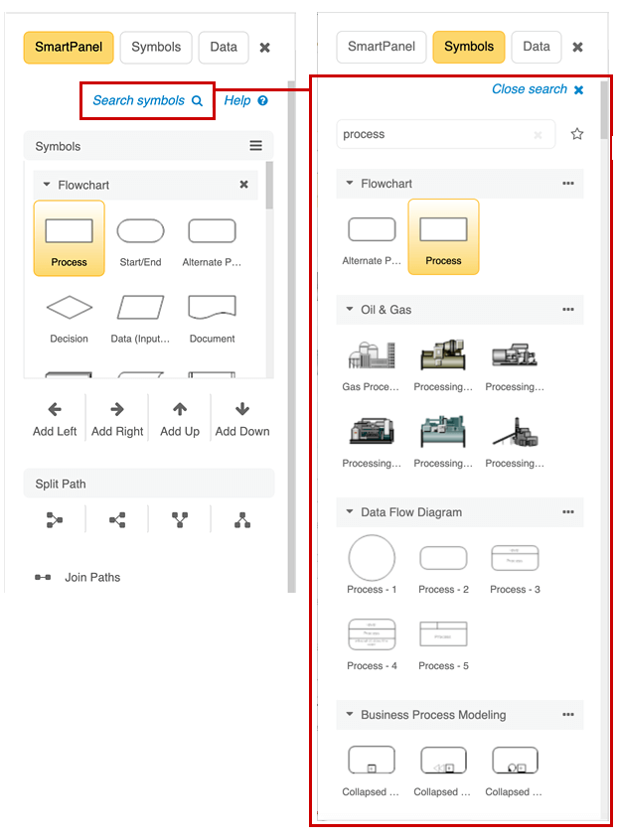Choose the split path up icon
Screen dimensions: 617x840
(242, 519)
